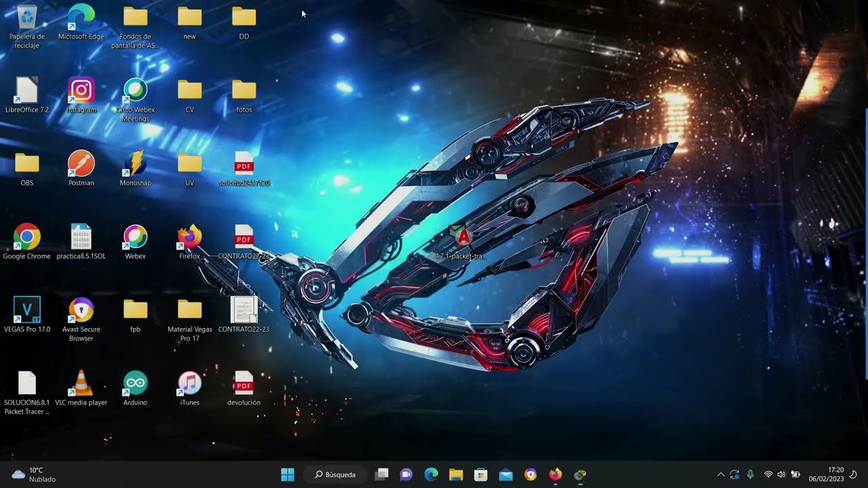The height and width of the screenshot is (488, 868).
Task: Select the OBS folder
Action: point(27,168)
